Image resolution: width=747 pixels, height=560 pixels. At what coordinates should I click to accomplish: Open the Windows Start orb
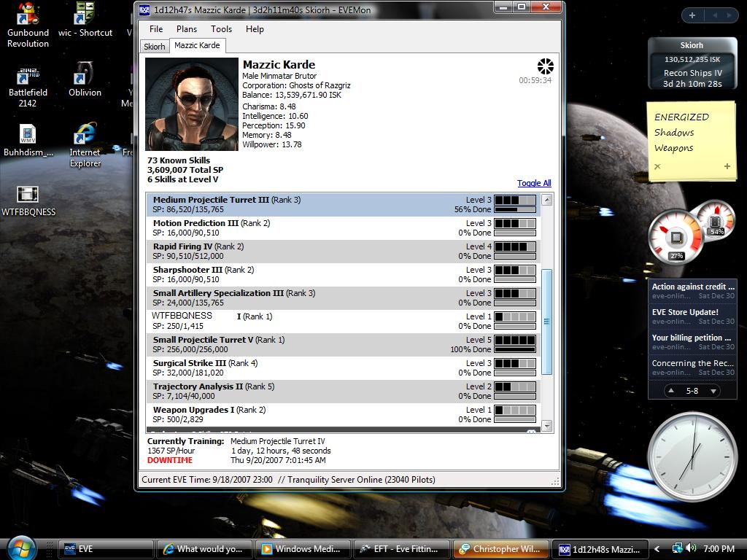tap(21, 548)
